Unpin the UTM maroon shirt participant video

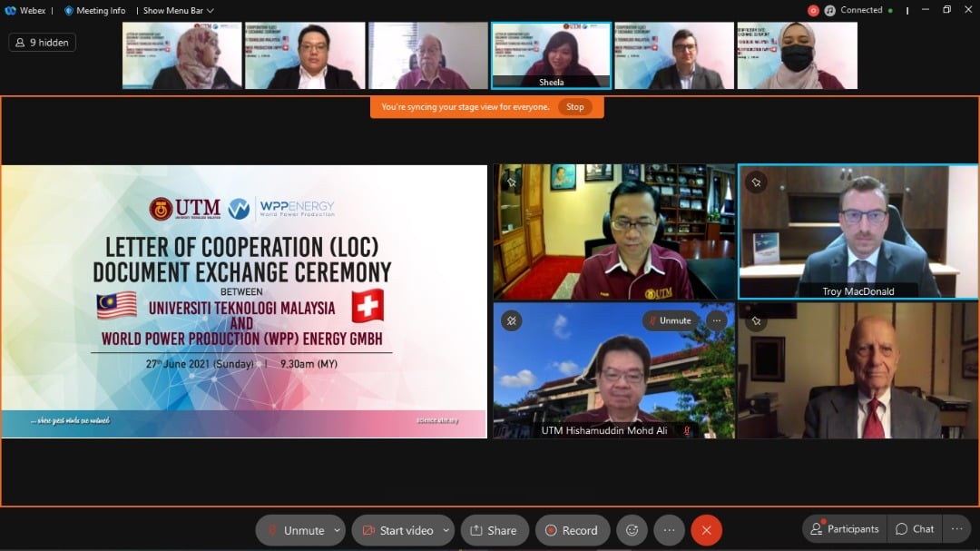pyautogui.click(x=511, y=182)
